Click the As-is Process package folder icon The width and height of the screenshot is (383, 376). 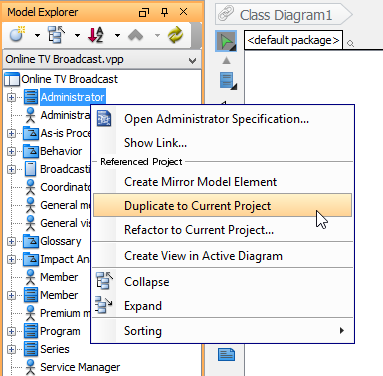pyautogui.click(x=31, y=133)
